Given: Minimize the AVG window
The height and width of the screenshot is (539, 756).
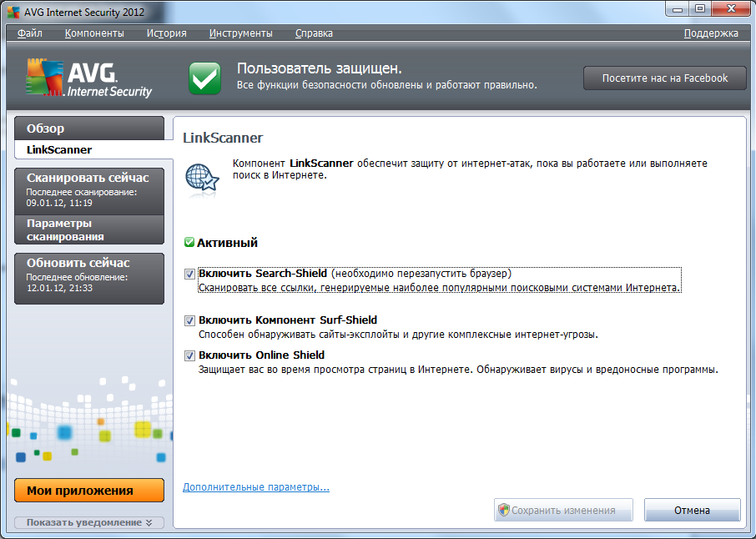Looking at the screenshot, I should [678, 8].
